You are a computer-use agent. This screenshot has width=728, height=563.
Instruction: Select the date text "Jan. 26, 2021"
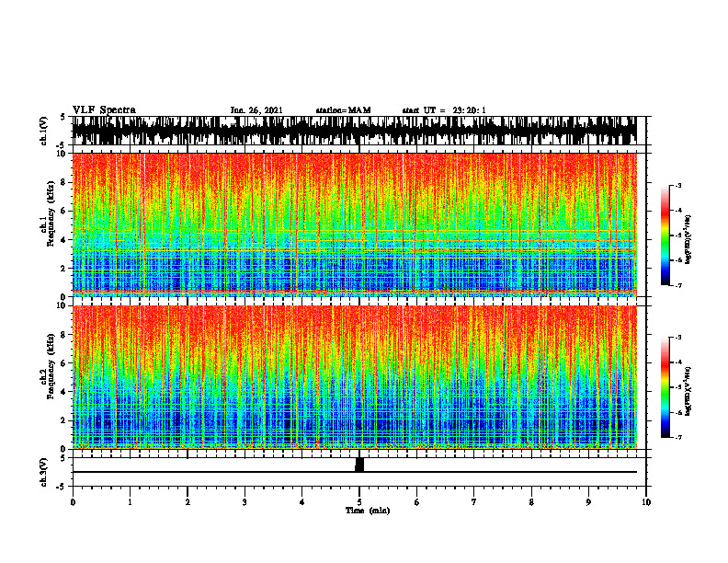coord(256,110)
